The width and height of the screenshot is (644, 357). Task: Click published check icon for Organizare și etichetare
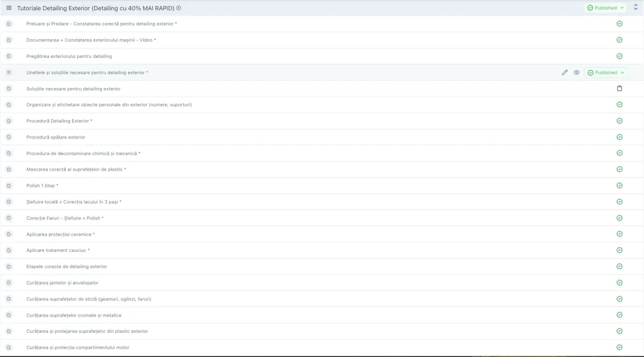pyautogui.click(x=619, y=105)
